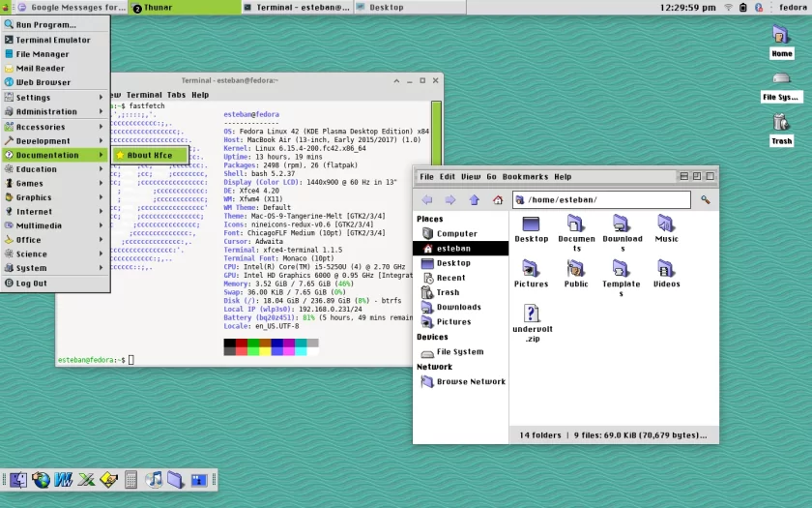
Task: Go back in the Thunar toolbar
Action: [x=427, y=199]
